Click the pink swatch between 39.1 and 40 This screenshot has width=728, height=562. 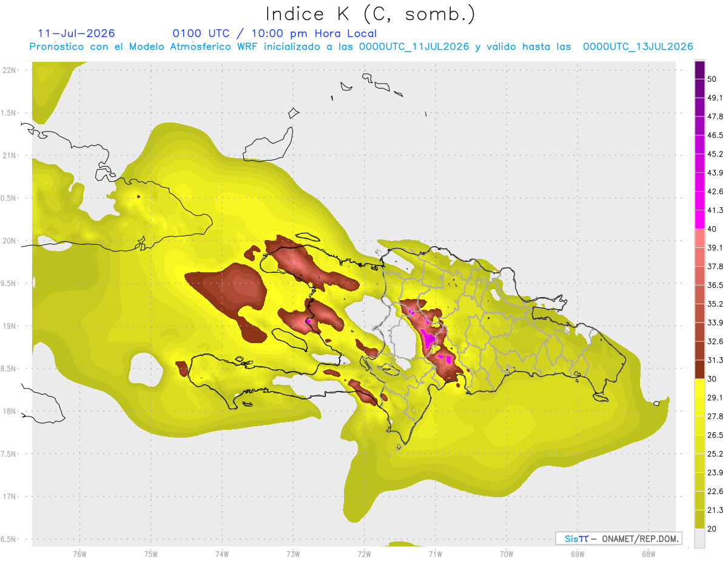click(699, 238)
